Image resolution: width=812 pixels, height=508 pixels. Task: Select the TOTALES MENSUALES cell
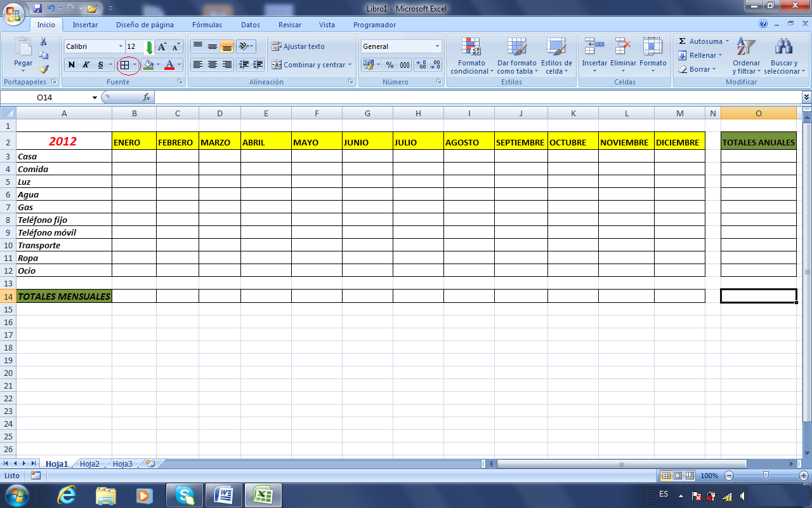pyautogui.click(x=64, y=296)
